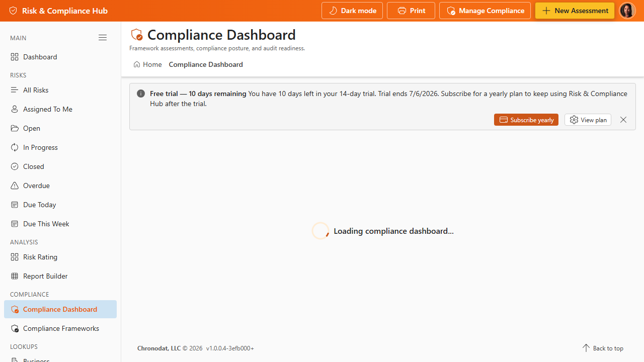Click the Print button
The image size is (644, 362).
click(411, 11)
